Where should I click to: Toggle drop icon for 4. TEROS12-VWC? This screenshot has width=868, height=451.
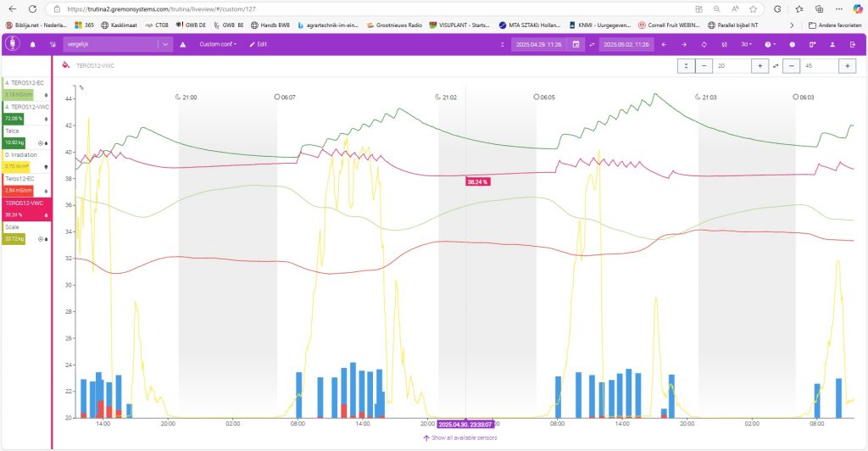tap(46, 119)
